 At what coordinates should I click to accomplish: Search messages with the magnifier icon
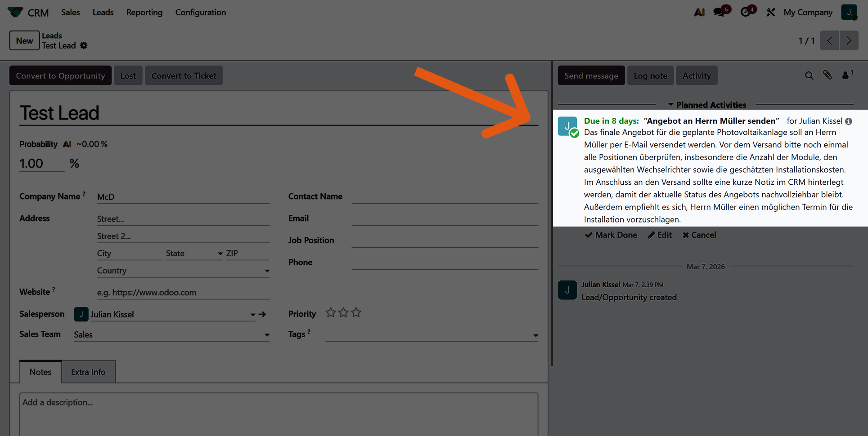pyautogui.click(x=809, y=76)
